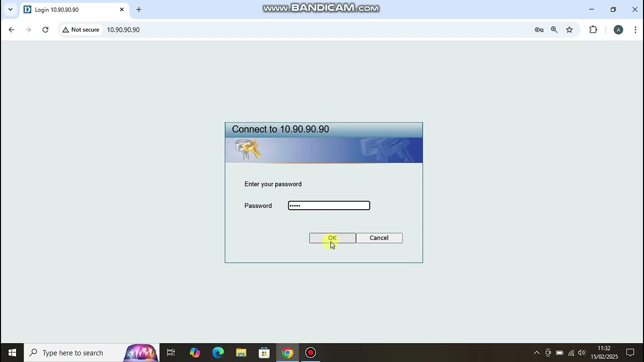Restore down the Chrome window
This screenshot has height=362, width=644.
click(613, 10)
